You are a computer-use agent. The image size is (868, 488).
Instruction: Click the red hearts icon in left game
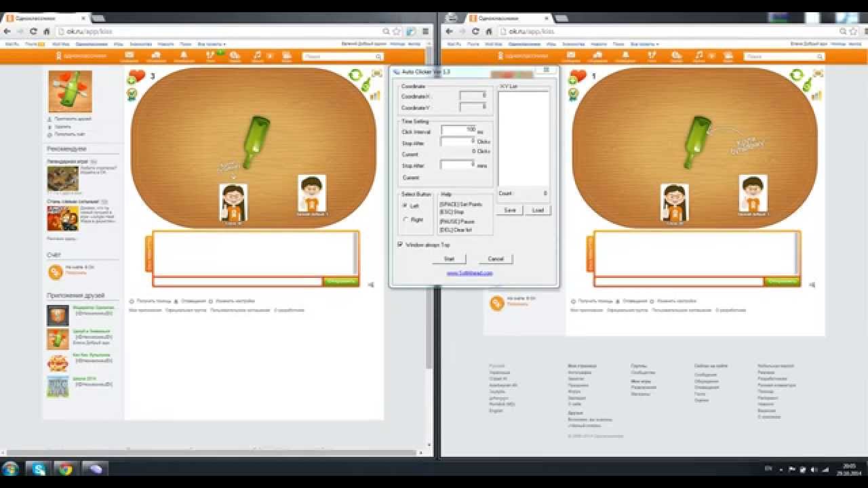point(137,75)
